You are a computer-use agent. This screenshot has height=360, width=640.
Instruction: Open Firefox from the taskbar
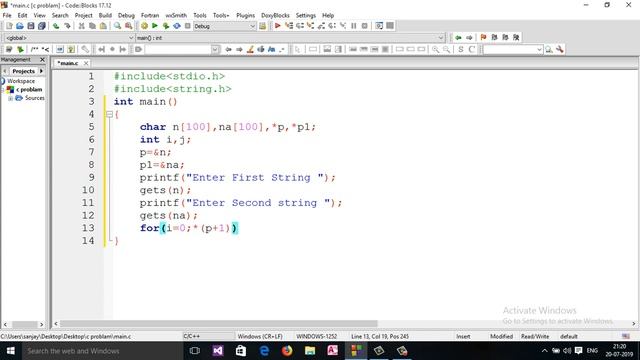[287, 351]
